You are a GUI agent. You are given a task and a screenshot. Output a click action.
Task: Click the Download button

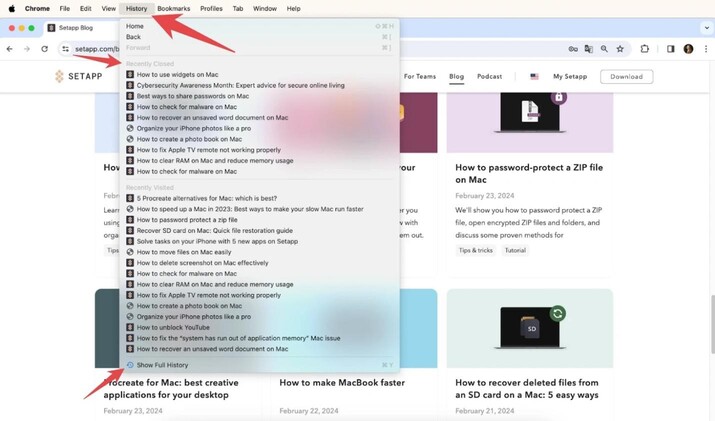(x=626, y=77)
